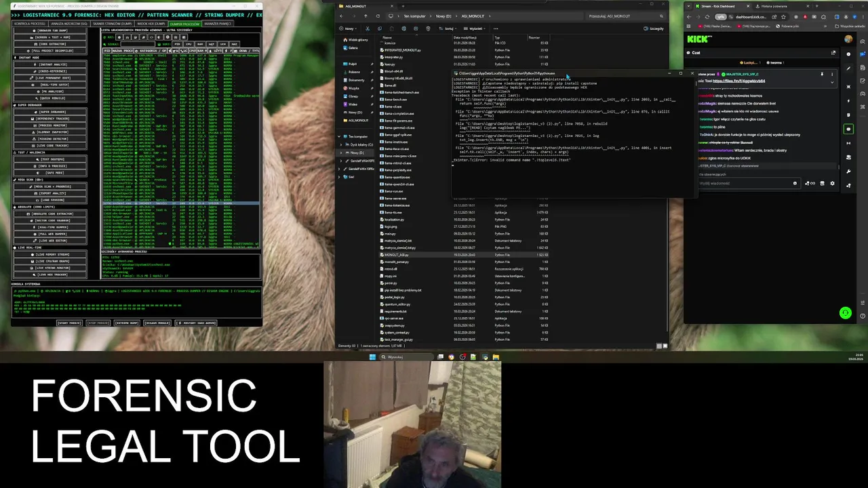The width and height of the screenshot is (868, 488).
Task: Click the dashboard.kick.com address bar
Action: pyautogui.click(x=751, y=17)
